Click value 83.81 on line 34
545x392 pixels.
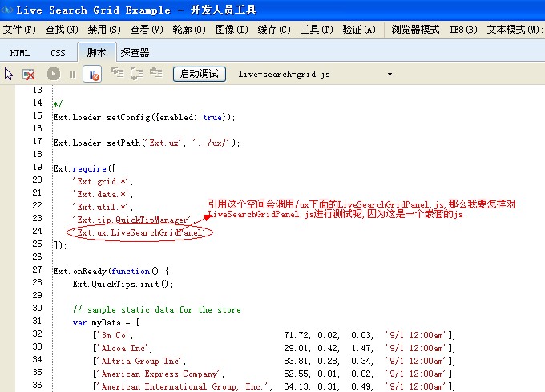pyautogui.click(x=296, y=361)
